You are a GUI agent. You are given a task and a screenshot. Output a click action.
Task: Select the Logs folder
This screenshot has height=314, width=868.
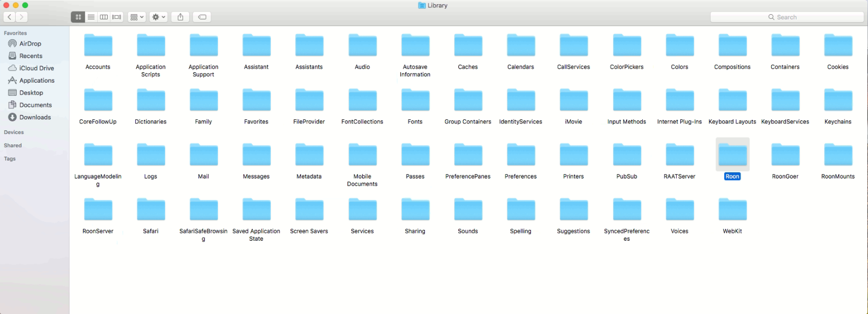point(151,155)
